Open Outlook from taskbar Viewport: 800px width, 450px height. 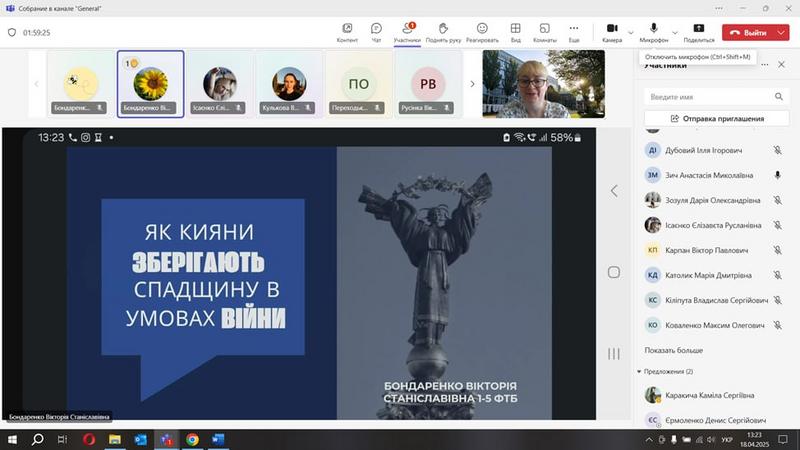pyautogui.click(x=141, y=439)
